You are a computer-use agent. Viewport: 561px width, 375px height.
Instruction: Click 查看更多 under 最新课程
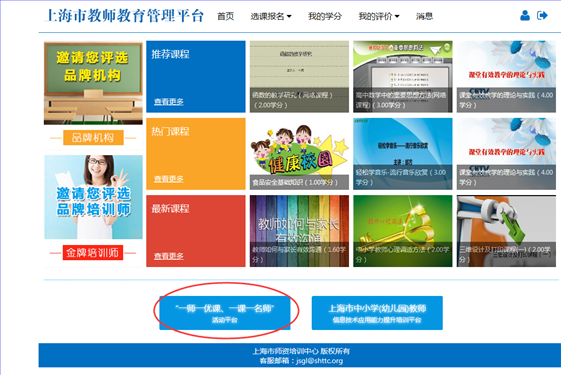[169, 256]
